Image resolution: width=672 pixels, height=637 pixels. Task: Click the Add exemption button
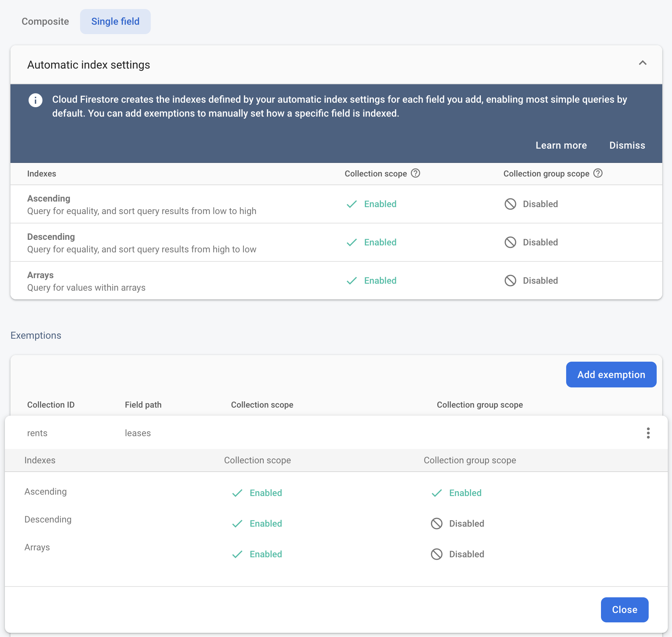point(611,374)
